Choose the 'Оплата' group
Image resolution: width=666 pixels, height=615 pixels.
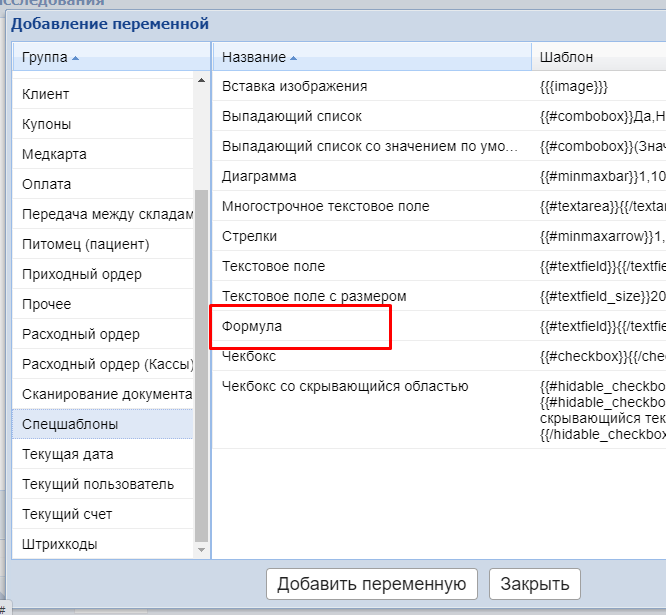[47, 184]
